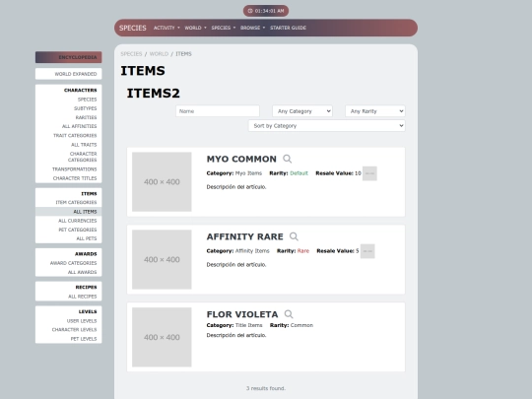Screen dimensions: 532x399
Task: Open the Any Category dropdown
Action: pos(302,111)
